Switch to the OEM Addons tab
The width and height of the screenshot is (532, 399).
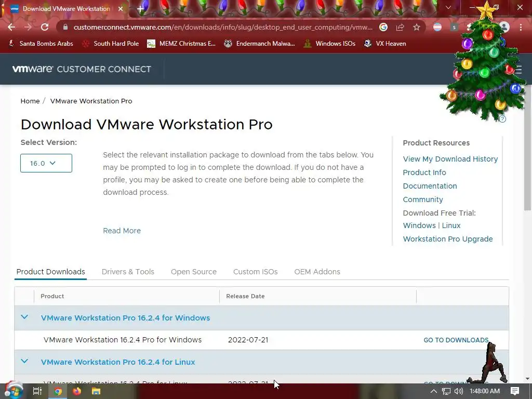[x=317, y=272]
